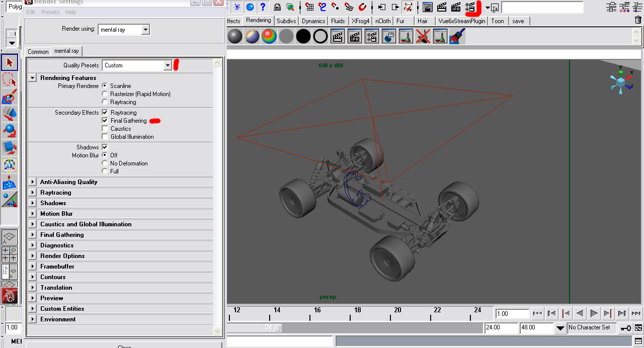Select Raytracing as primary renderer
Viewport: 644px width, 348px height.
click(x=105, y=102)
